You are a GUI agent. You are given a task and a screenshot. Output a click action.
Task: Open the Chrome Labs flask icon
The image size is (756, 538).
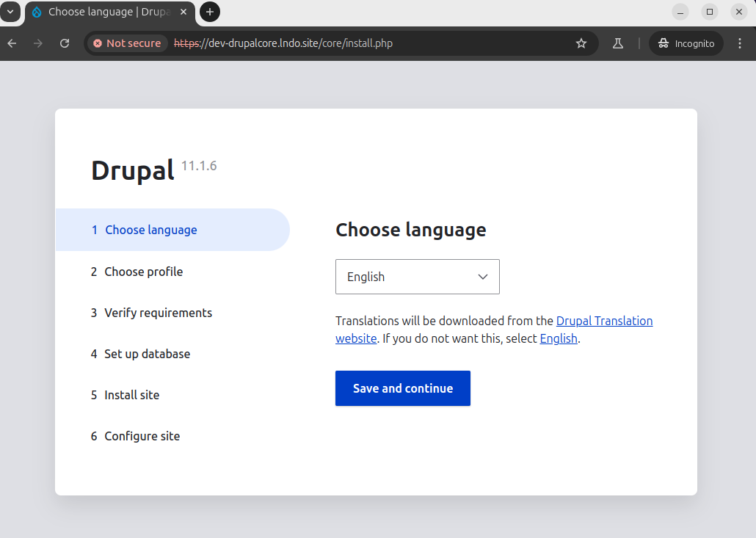[617, 43]
